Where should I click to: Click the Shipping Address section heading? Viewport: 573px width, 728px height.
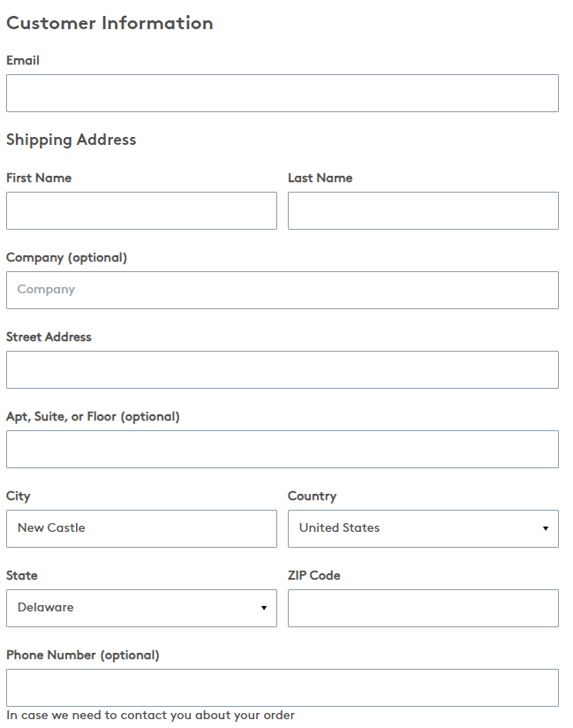click(72, 140)
